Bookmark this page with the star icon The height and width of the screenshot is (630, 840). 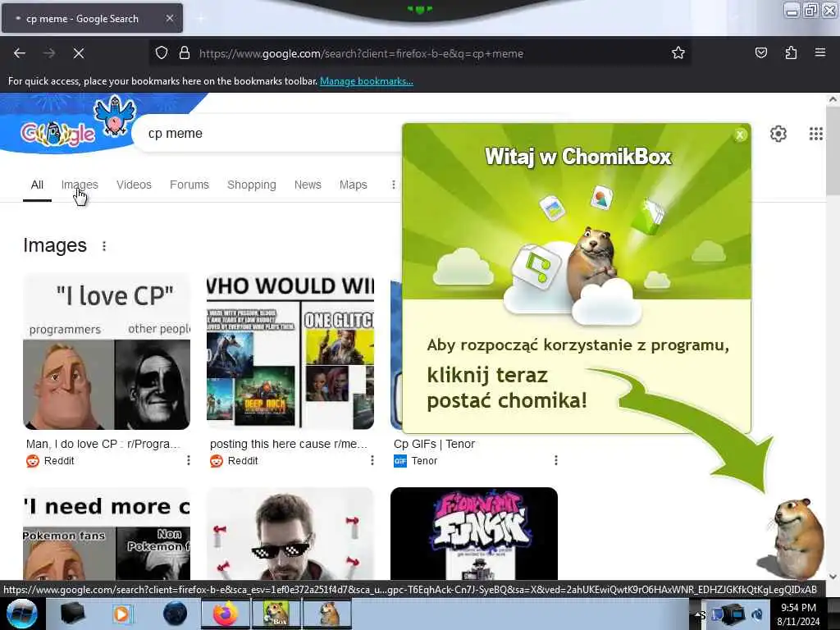coord(678,53)
